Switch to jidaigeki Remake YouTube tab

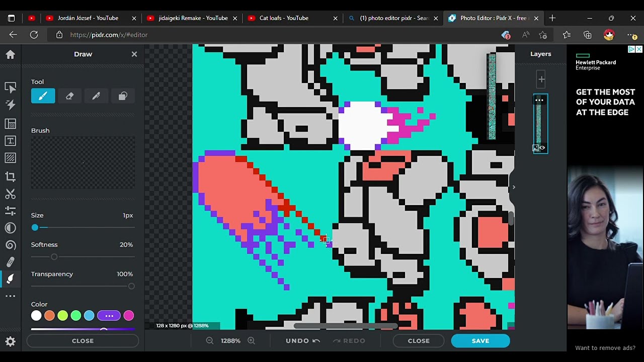[x=192, y=18]
